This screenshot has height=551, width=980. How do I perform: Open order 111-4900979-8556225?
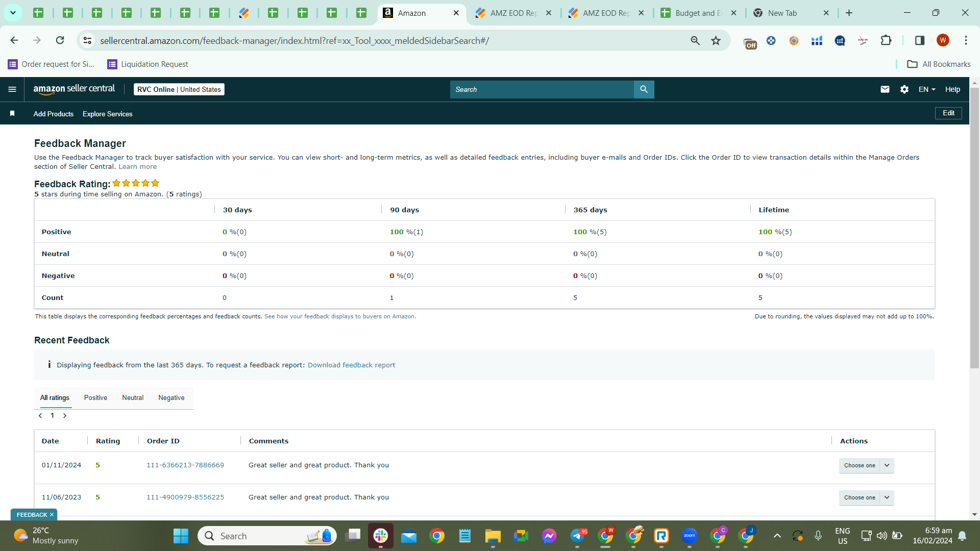tap(185, 497)
